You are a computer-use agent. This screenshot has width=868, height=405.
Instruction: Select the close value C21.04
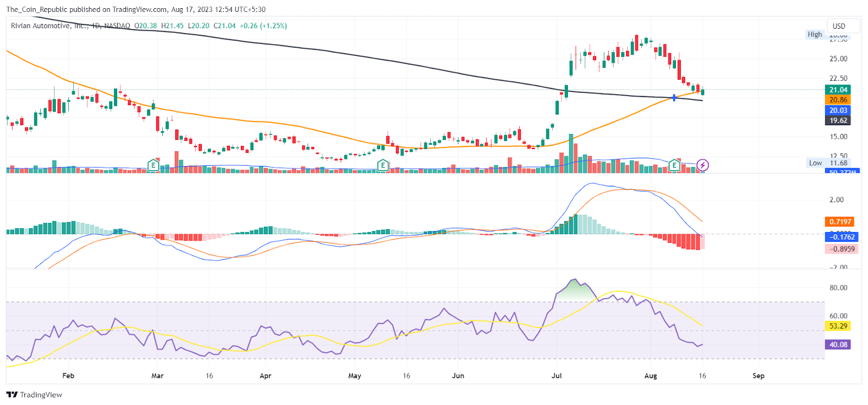[225, 25]
